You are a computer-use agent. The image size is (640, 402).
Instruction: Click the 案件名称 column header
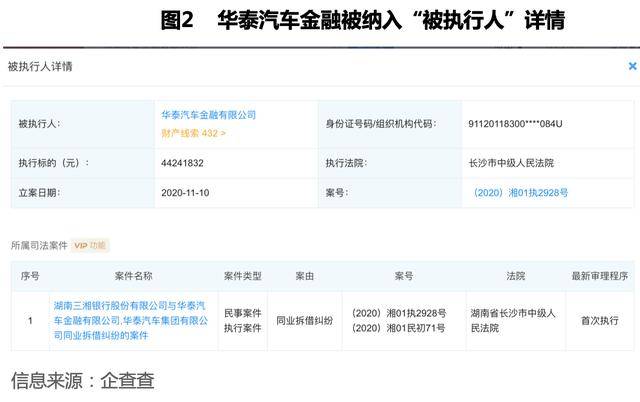(133, 276)
